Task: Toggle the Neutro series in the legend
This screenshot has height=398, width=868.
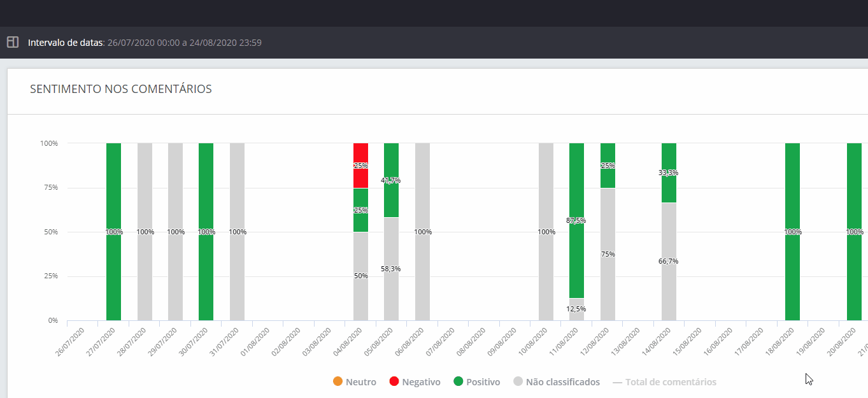Action: click(x=355, y=382)
